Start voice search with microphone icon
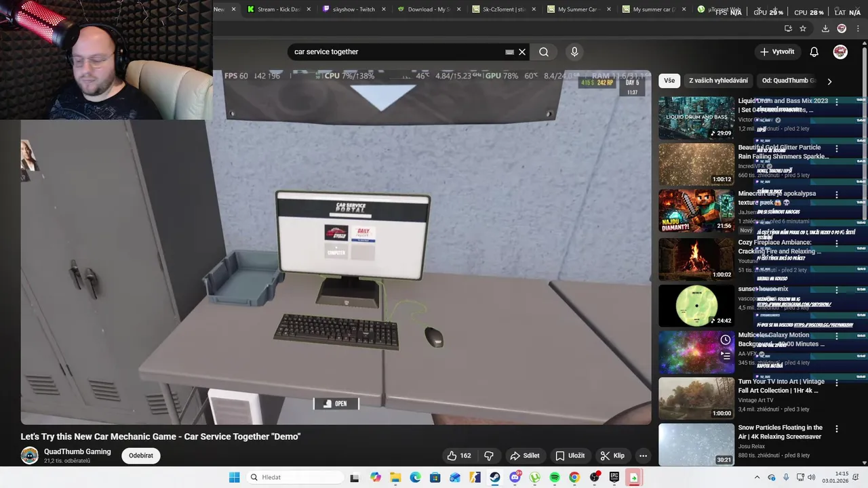 574,52
